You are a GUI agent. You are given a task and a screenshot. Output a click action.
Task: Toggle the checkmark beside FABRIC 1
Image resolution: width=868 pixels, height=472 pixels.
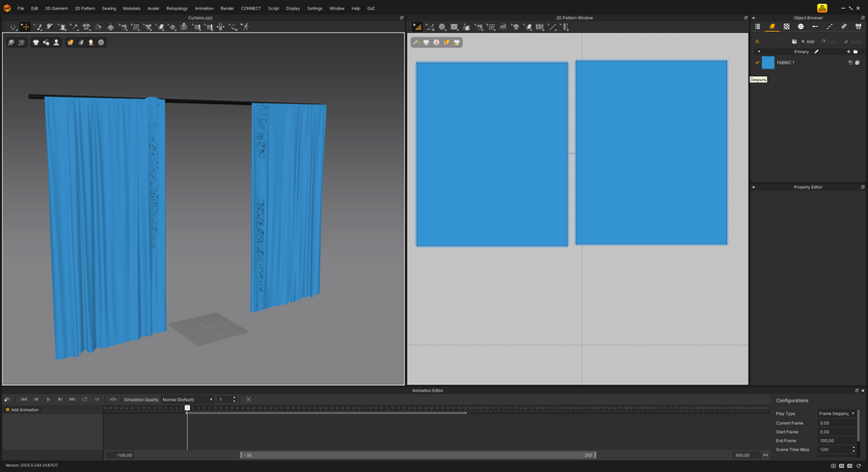[757, 63]
